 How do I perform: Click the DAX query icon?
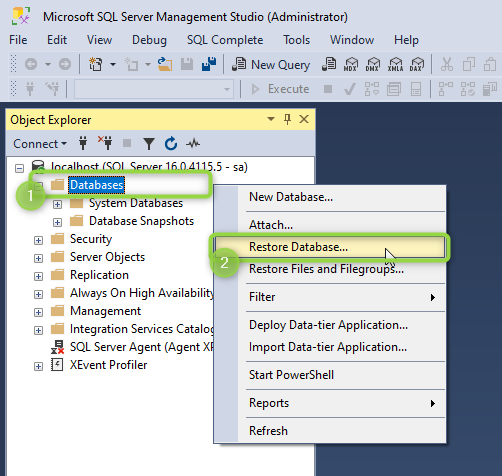pos(417,64)
